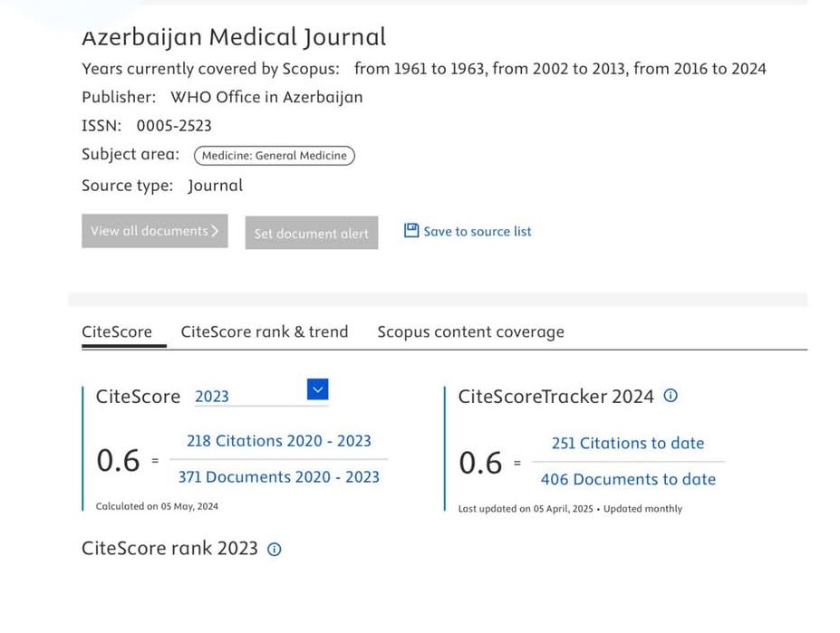Follow the 251 Citations to date link
Image resolution: width=840 pixels, height=633 pixels.
[628, 443]
